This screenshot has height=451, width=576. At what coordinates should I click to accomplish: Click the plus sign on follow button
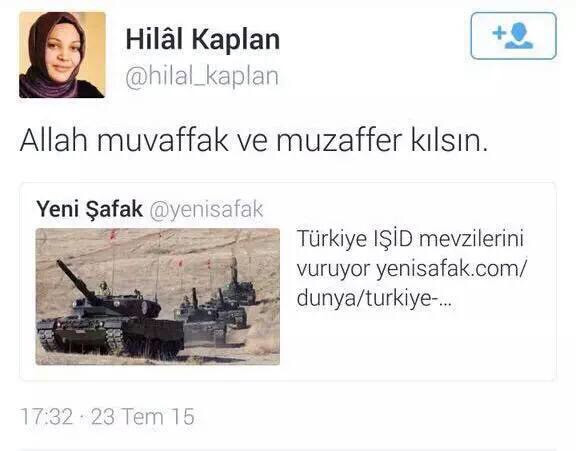pyautogui.click(x=499, y=33)
